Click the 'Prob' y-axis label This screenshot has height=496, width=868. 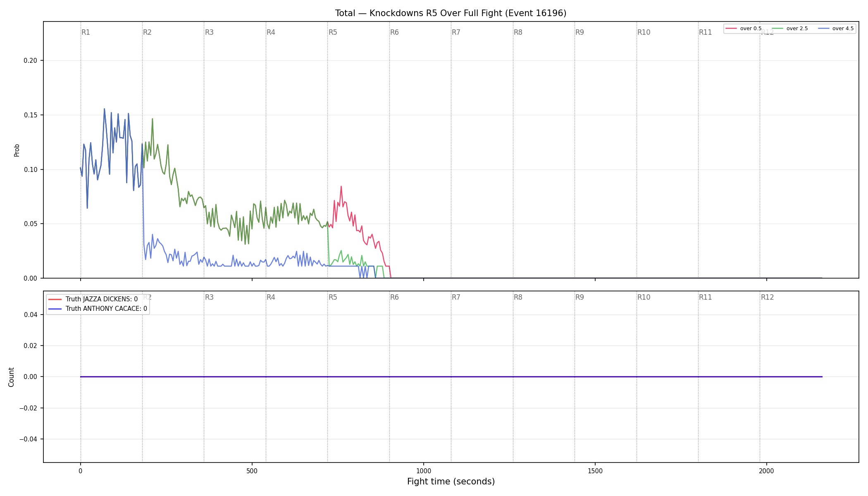coord(17,150)
